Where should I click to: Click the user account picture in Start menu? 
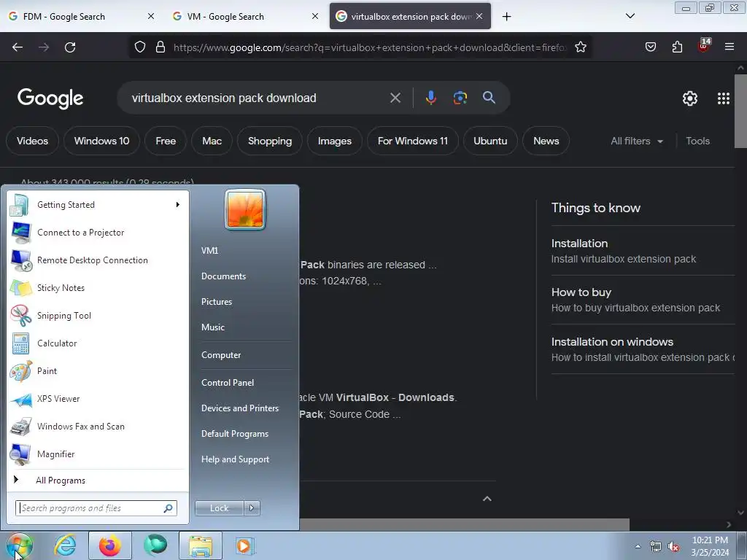[245, 209]
